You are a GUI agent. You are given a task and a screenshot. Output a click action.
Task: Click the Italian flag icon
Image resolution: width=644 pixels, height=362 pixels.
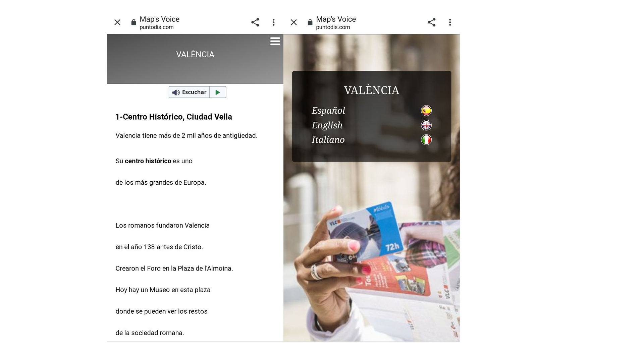point(426,140)
